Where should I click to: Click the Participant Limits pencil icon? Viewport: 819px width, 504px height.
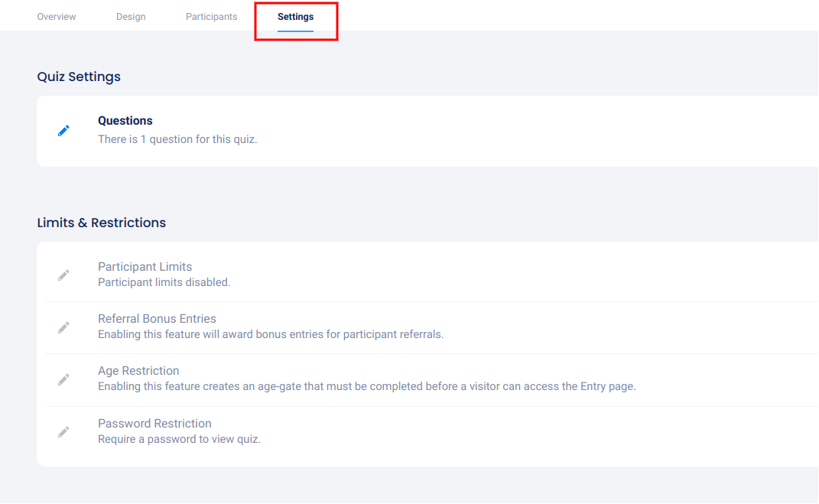click(x=63, y=275)
